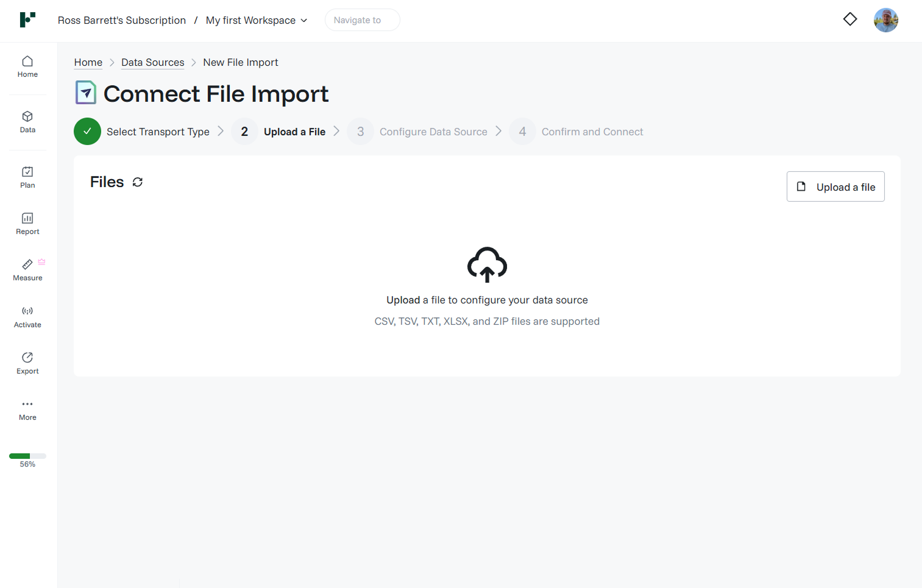Click the Files heading
The image size is (922, 588).
pos(107,182)
